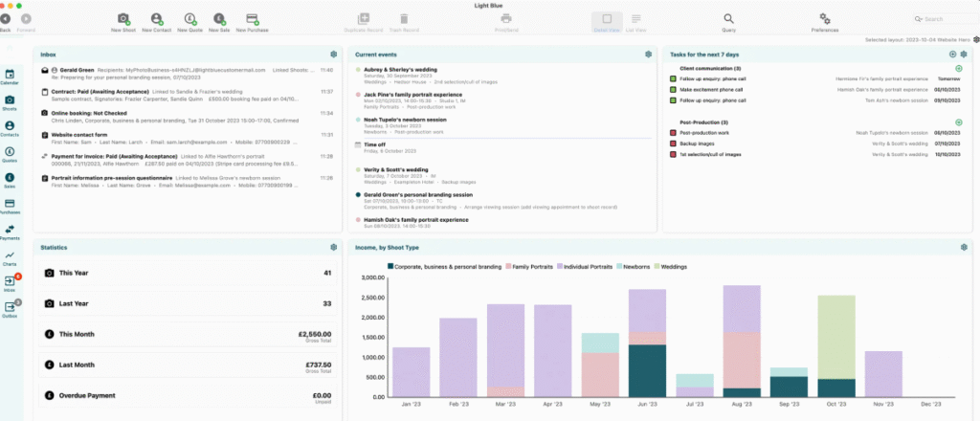Click the New Contact toolbar icon
The width and height of the screenshot is (980, 421).
158,19
